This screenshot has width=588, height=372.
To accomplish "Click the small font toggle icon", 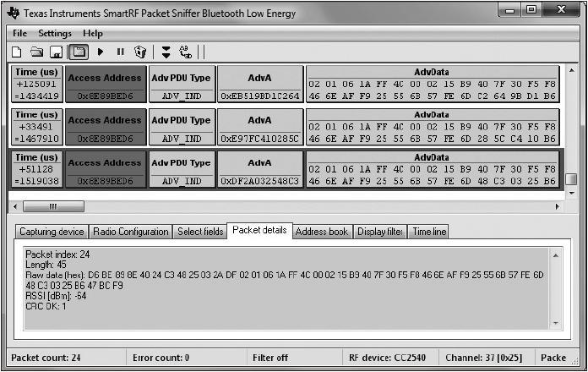I will [x=186, y=52].
